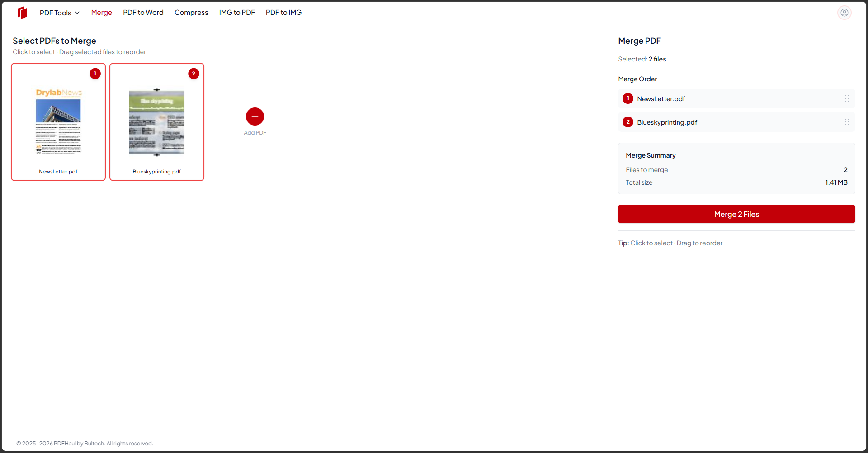Select the Blueskyprinting.pdf thumbnail card

(157, 122)
